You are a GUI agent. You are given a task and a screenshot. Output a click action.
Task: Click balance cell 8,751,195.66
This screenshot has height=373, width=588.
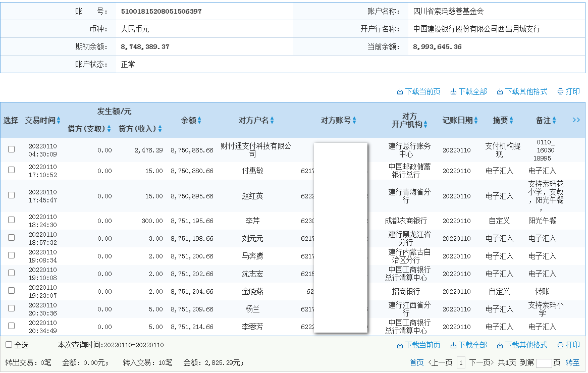tap(192, 221)
